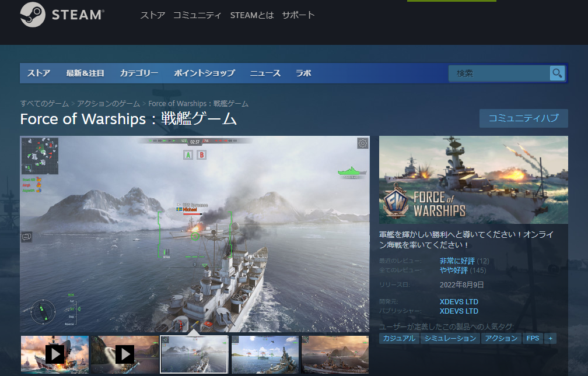Click the store search input field

pyautogui.click(x=499, y=73)
